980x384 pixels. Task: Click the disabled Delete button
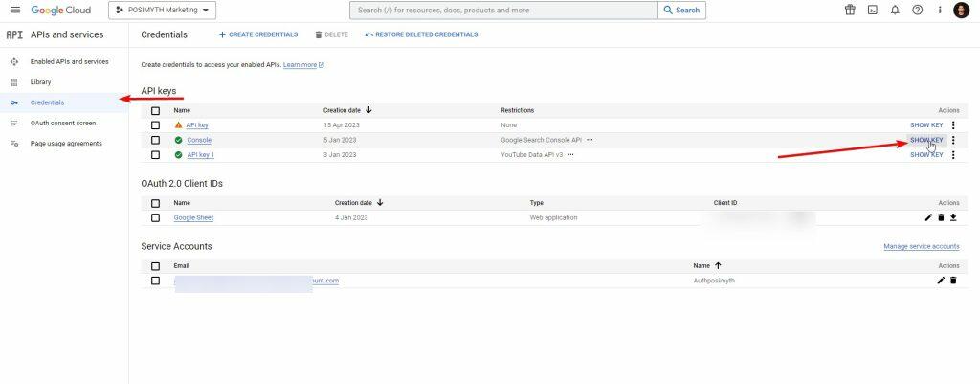click(x=331, y=35)
